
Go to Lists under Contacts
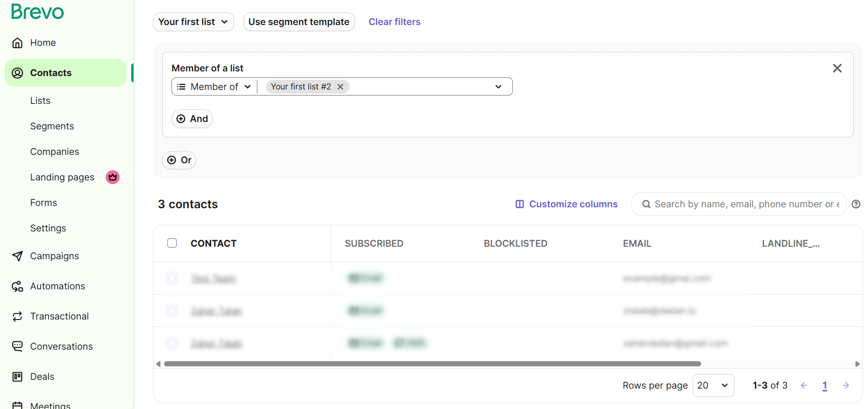point(40,101)
